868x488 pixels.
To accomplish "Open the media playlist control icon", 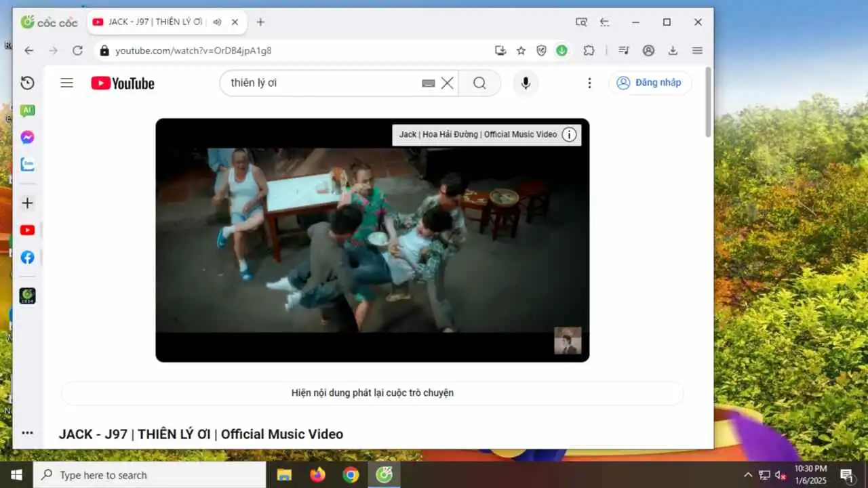I will tap(625, 50).
